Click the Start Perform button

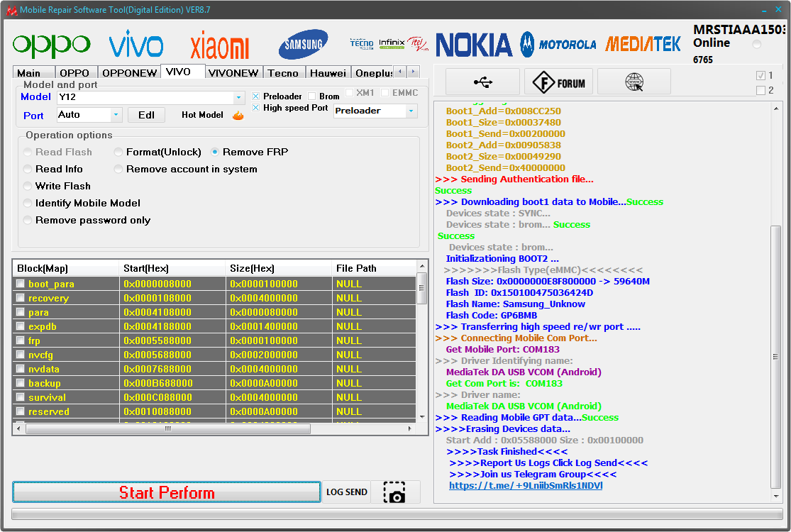click(167, 492)
